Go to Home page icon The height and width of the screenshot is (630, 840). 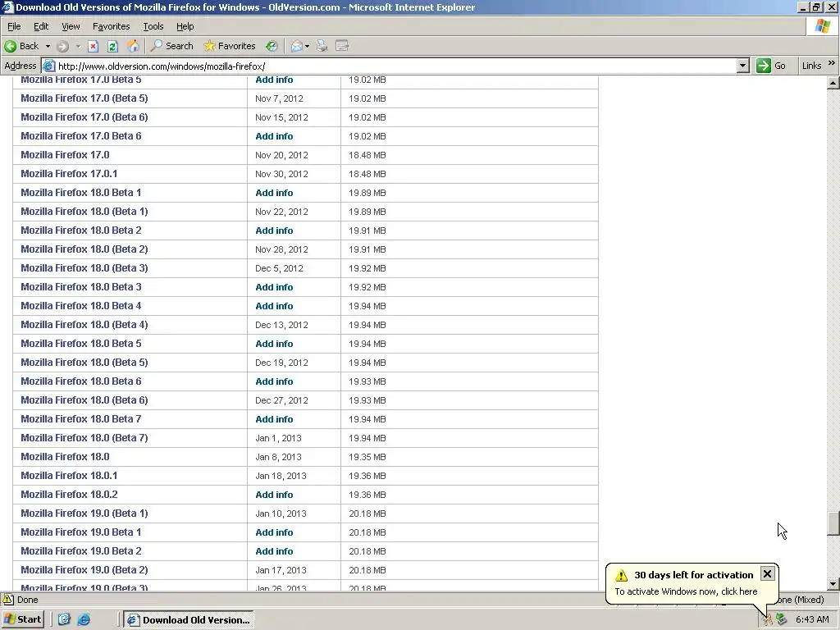133,46
